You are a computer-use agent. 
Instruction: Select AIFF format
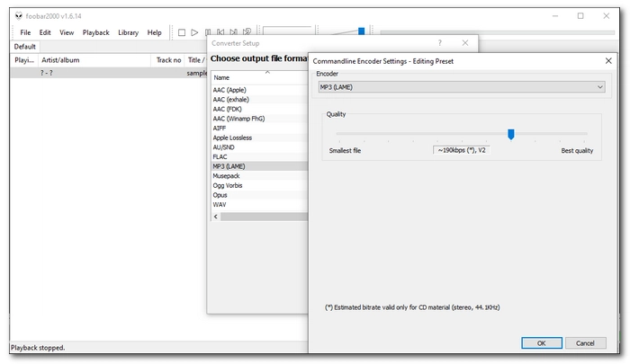(x=259, y=128)
